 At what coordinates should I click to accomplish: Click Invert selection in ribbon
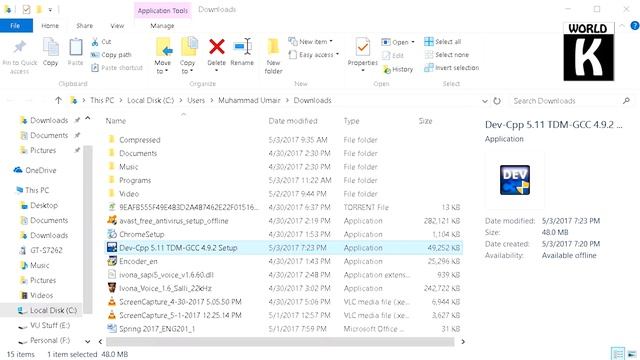click(x=451, y=68)
